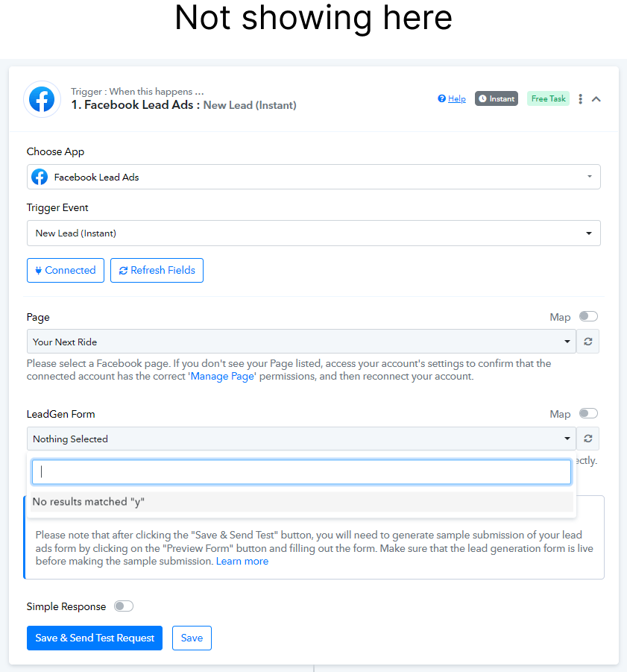627x672 pixels.
Task: Click the Save button
Action: tap(192, 638)
